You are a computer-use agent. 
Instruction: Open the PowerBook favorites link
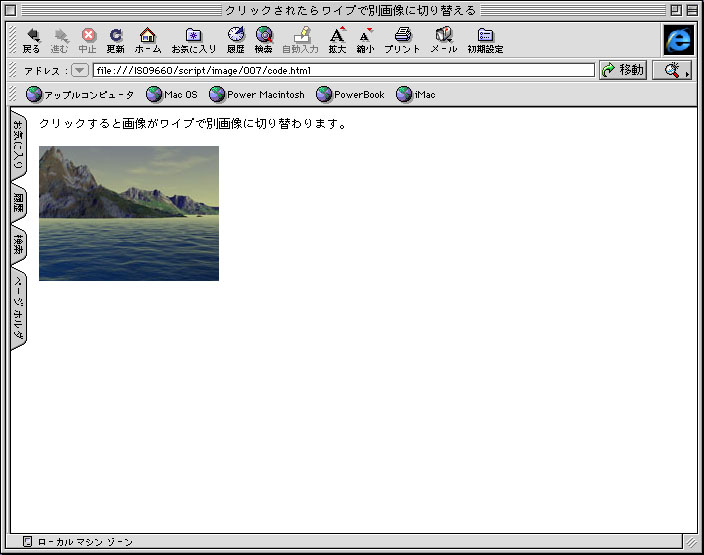350,94
